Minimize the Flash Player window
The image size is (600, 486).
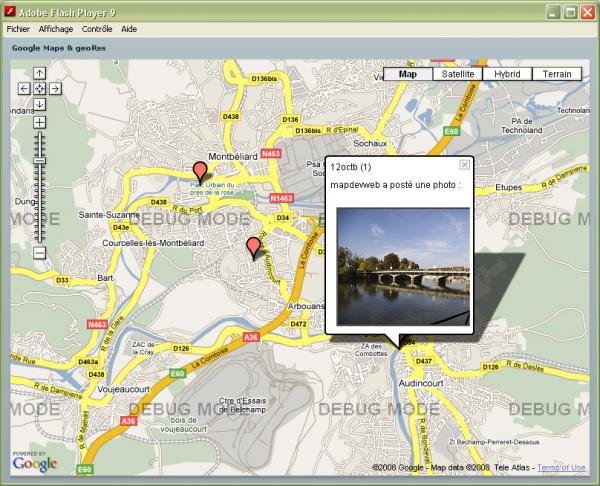553,12
